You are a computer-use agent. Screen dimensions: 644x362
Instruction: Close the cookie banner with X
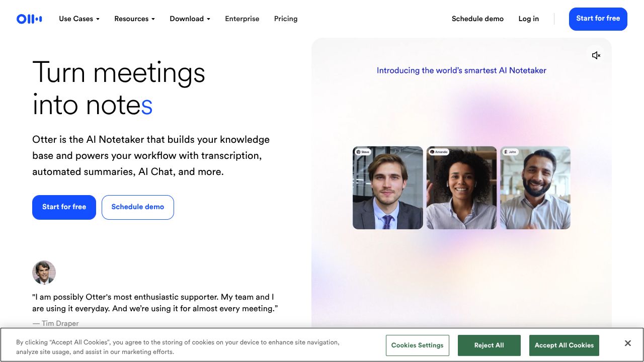(x=627, y=343)
